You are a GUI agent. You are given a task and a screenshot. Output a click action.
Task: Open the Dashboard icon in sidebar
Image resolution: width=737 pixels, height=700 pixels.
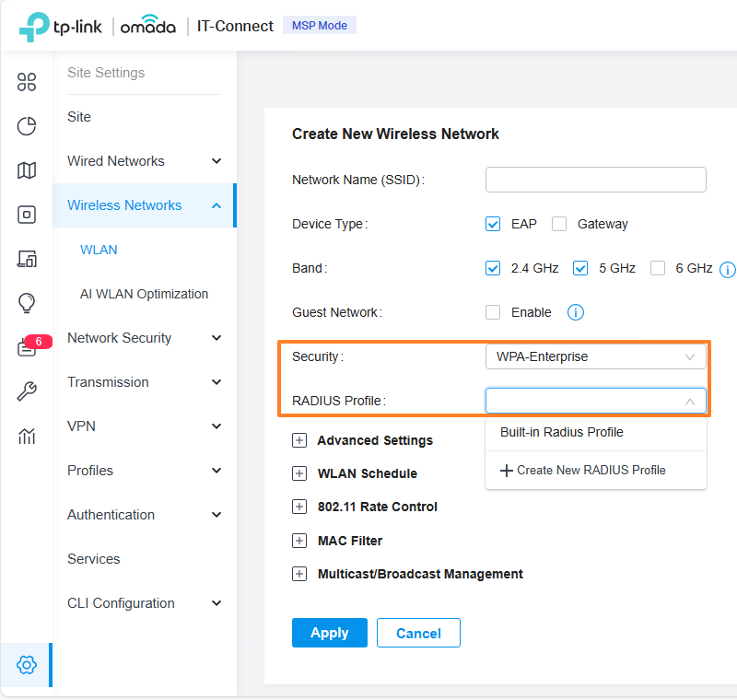(x=27, y=82)
